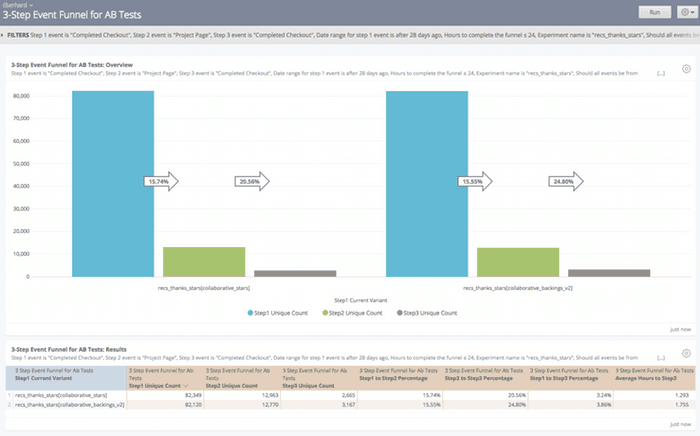The image size is (700, 436).
Task: Click the 15.55% conversion arrow
Action: pos(474,181)
